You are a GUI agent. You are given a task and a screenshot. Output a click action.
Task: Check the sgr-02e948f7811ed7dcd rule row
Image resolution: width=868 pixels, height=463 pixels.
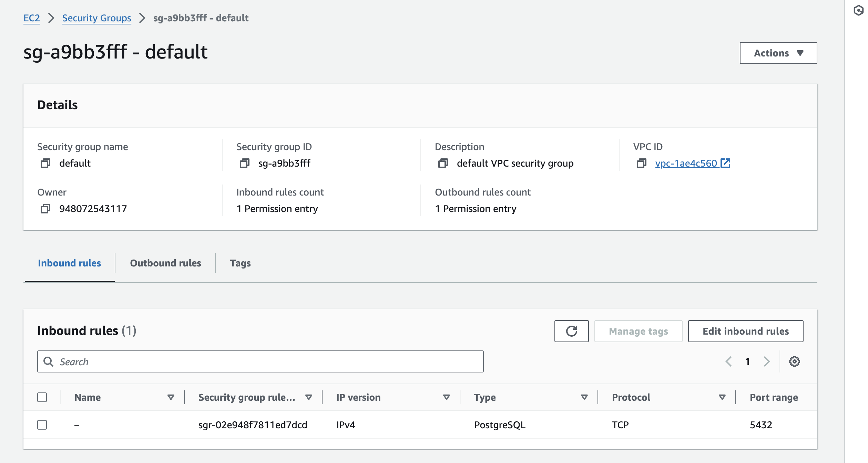click(42, 425)
